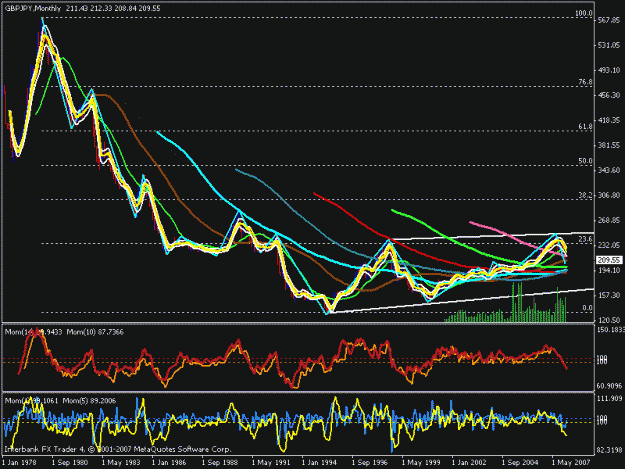Select the 38.2 Fibonacci level label
The width and height of the screenshot is (625, 469).
click(x=585, y=195)
